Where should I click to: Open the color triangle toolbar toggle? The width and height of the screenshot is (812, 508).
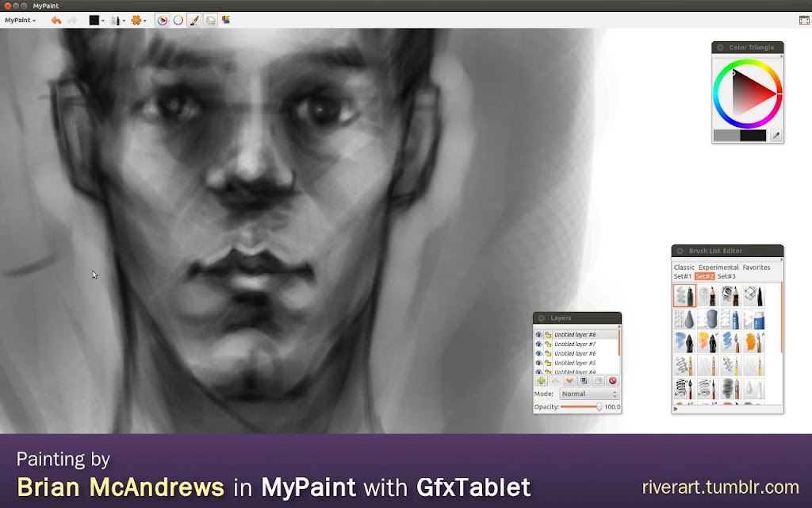click(x=162, y=20)
